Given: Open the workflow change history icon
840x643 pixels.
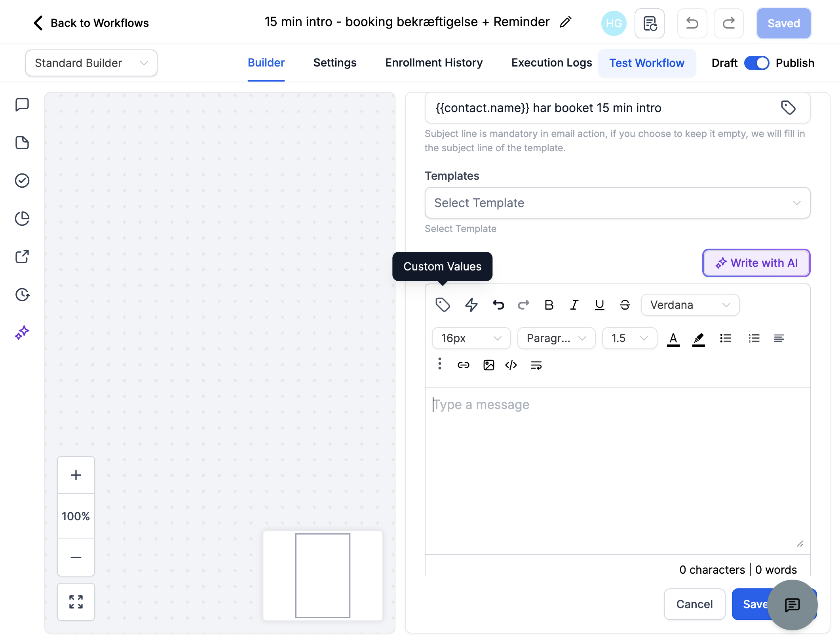Looking at the screenshot, I should pyautogui.click(x=650, y=23).
